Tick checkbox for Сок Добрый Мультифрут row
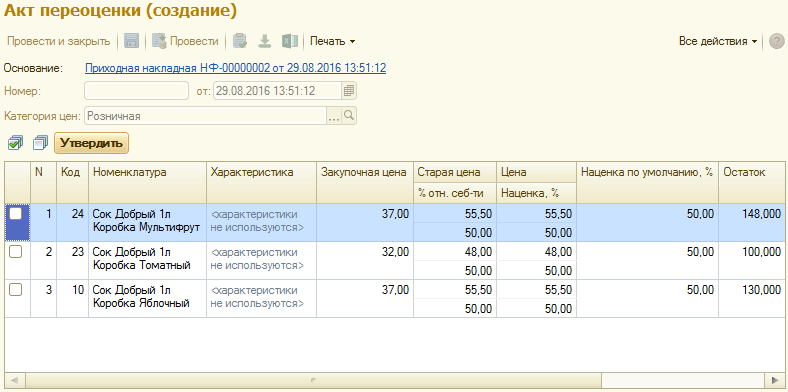Viewport: 788px width, 392px height. [16, 214]
